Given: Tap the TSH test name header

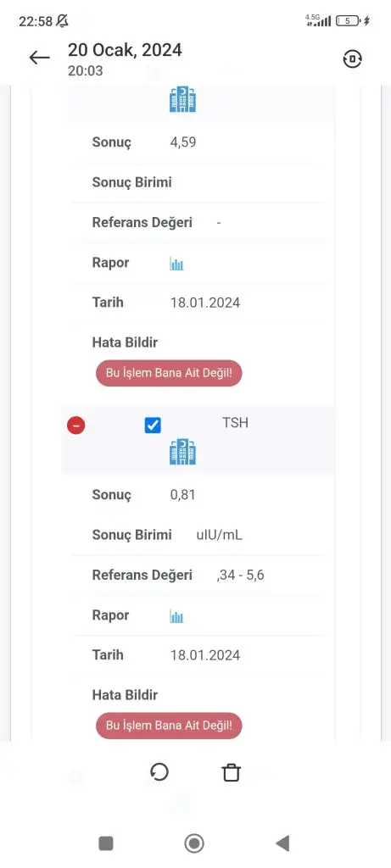Looking at the screenshot, I should click(x=236, y=424).
